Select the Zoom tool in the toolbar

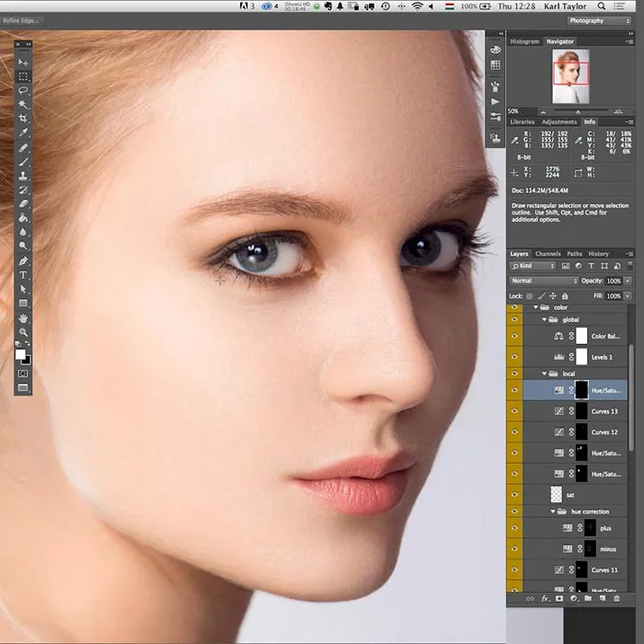tap(24, 331)
